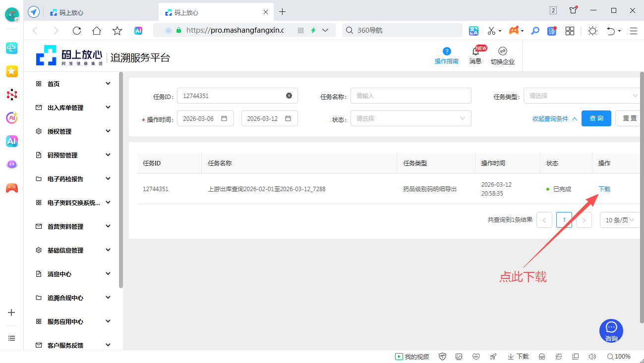Expand 授权管理 sidebar menu

coord(73,131)
